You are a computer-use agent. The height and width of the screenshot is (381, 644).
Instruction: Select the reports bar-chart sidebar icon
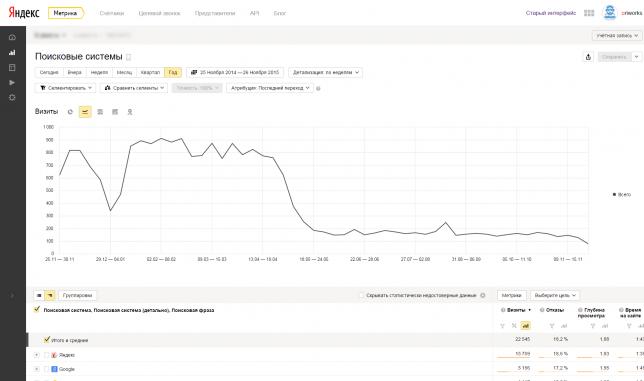click(12, 53)
